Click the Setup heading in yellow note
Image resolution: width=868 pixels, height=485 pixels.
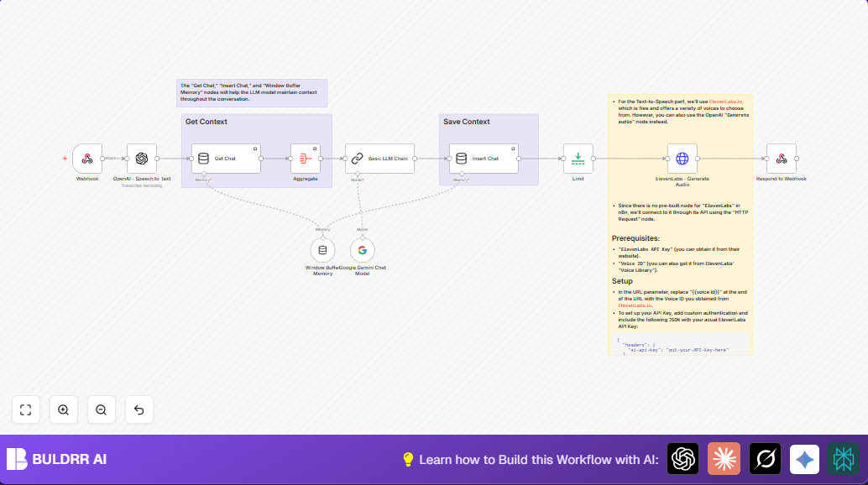[622, 281]
